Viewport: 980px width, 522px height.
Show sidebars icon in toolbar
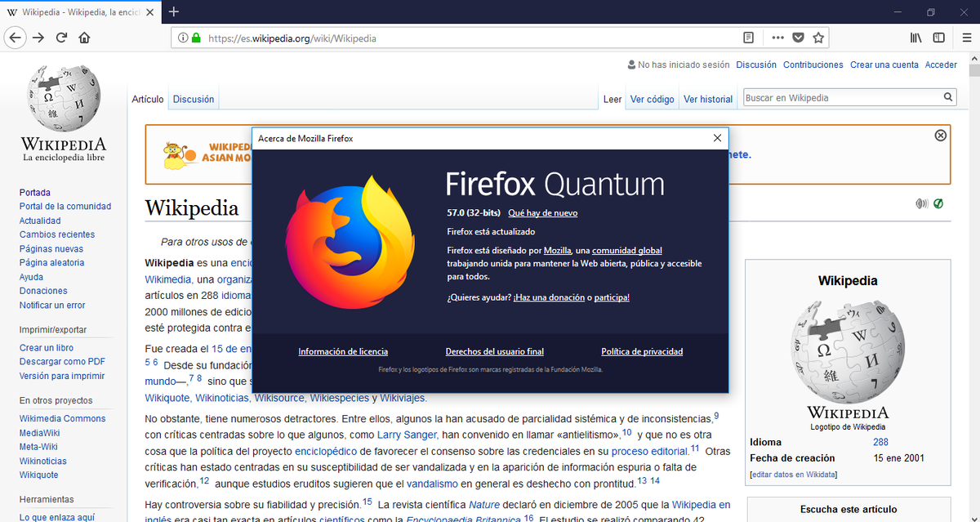click(x=939, y=38)
